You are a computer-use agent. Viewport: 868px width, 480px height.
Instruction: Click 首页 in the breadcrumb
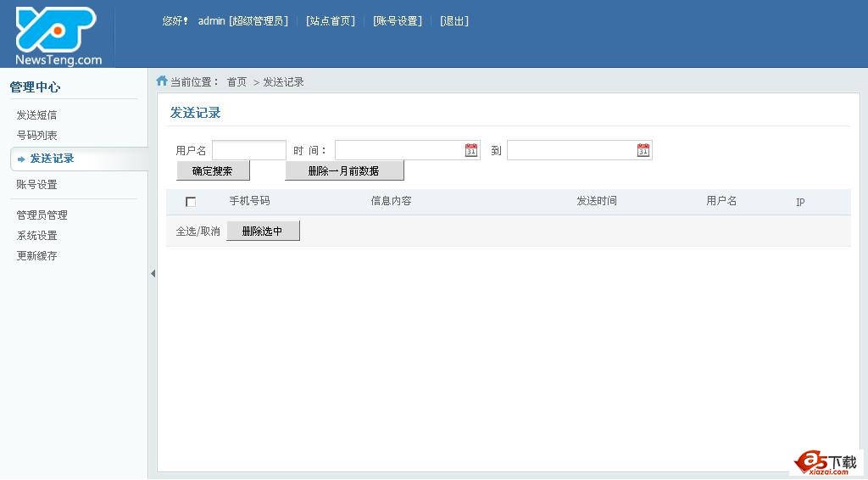click(237, 82)
